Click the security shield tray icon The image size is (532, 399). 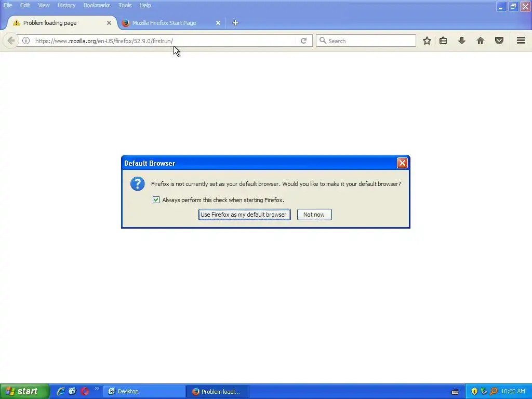pos(474,391)
